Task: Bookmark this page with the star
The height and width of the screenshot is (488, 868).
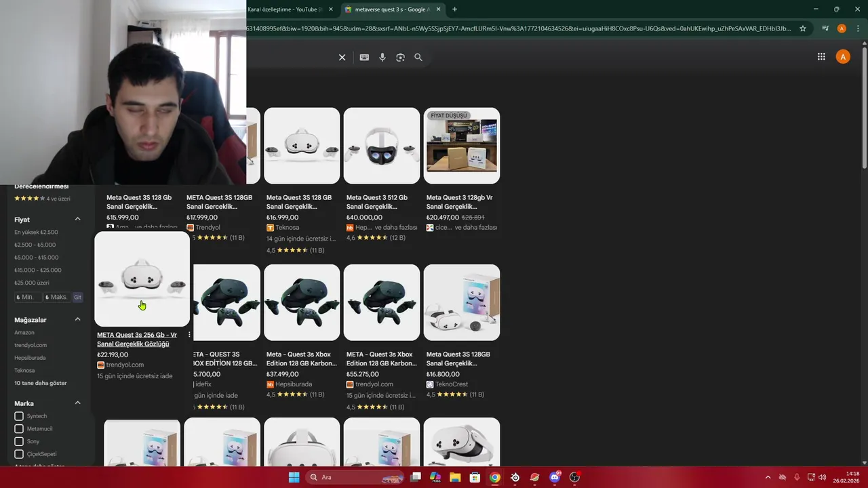Action: (x=803, y=28)
